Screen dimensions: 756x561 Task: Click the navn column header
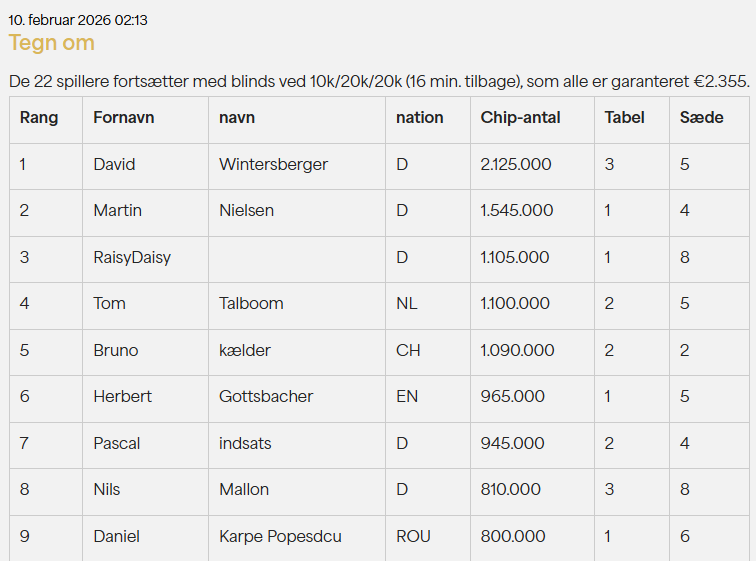pos(237,118)
